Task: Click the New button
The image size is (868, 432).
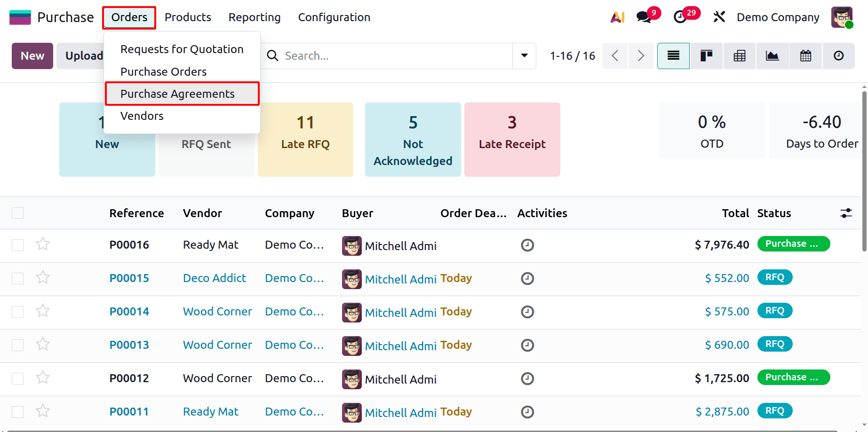Action: (x=32, y=55)
